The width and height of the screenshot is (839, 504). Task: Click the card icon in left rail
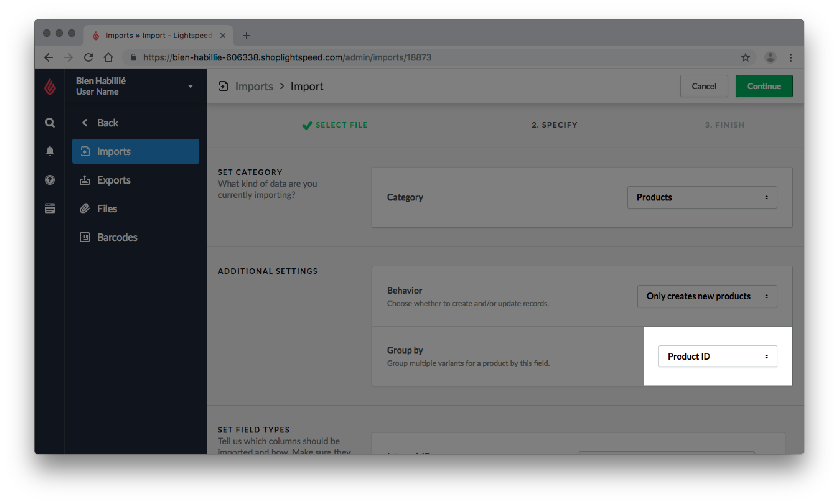(x=50, y=208)
